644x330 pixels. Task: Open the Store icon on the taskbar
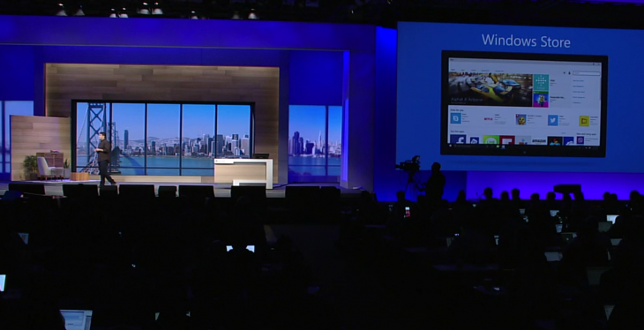point(503,146)
